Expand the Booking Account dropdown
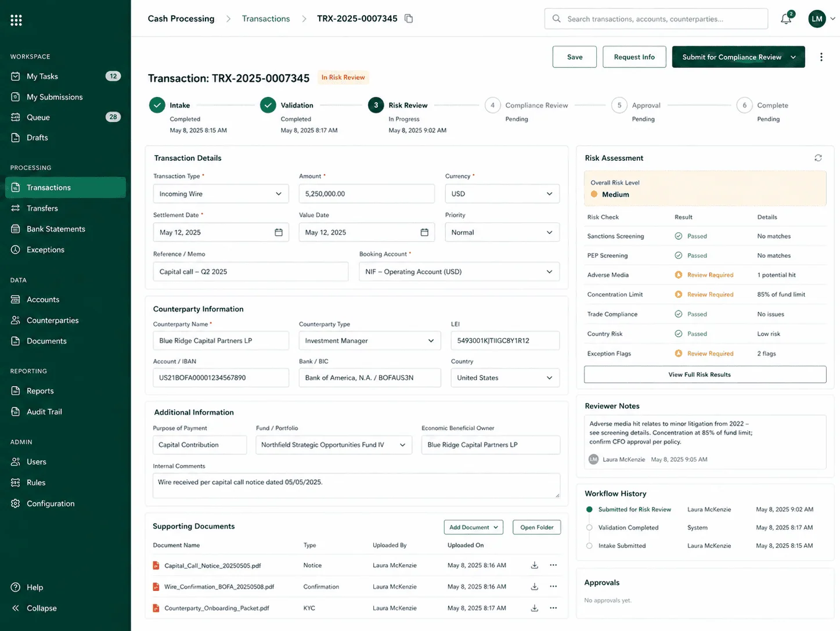 click(x=459, y=272)
